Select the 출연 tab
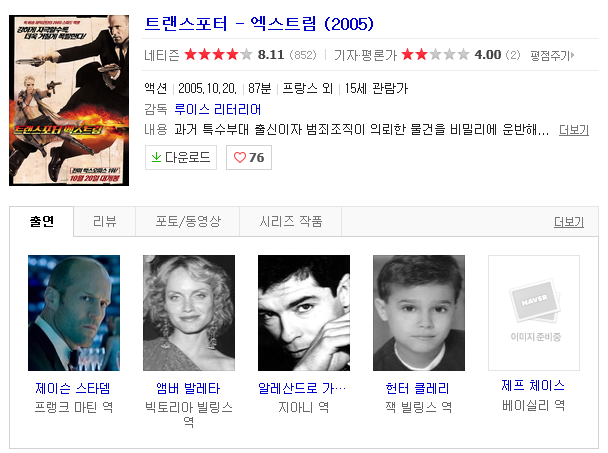This screenshot has width=608, height=453. (41, 221)
